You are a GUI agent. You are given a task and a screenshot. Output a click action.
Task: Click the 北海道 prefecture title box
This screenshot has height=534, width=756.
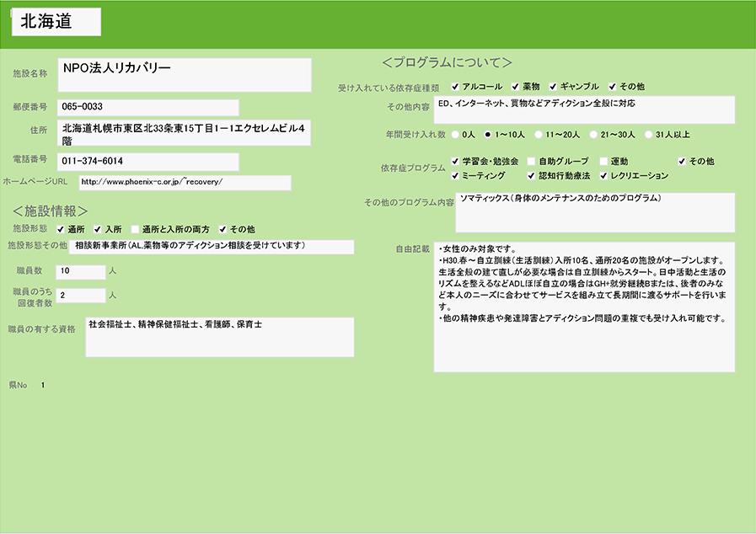pyautogui.click(x=56, y=23)
